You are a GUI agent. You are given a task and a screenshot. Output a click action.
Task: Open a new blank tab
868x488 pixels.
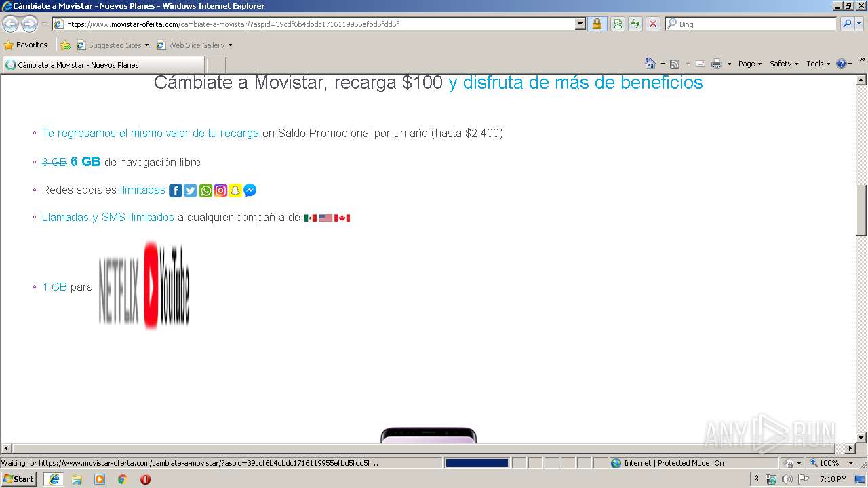pyautogui.click(x=216, y=65)
